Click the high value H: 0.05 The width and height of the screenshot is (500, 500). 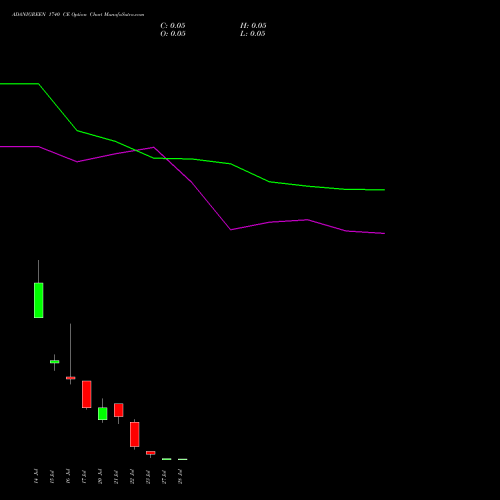[x=253, y=26]
